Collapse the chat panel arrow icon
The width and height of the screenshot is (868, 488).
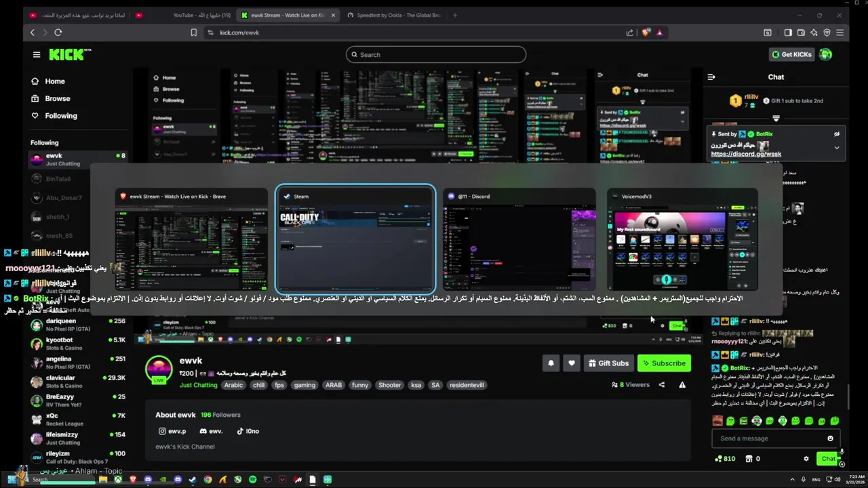point(711,77)
